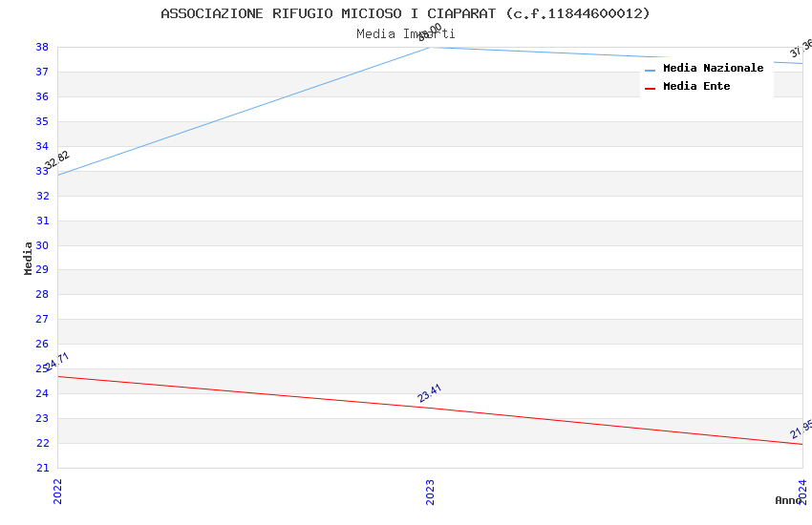The image size is (812, 525).
Task: Click the red Media Ente legend swatch
Action: click(650, 89)
